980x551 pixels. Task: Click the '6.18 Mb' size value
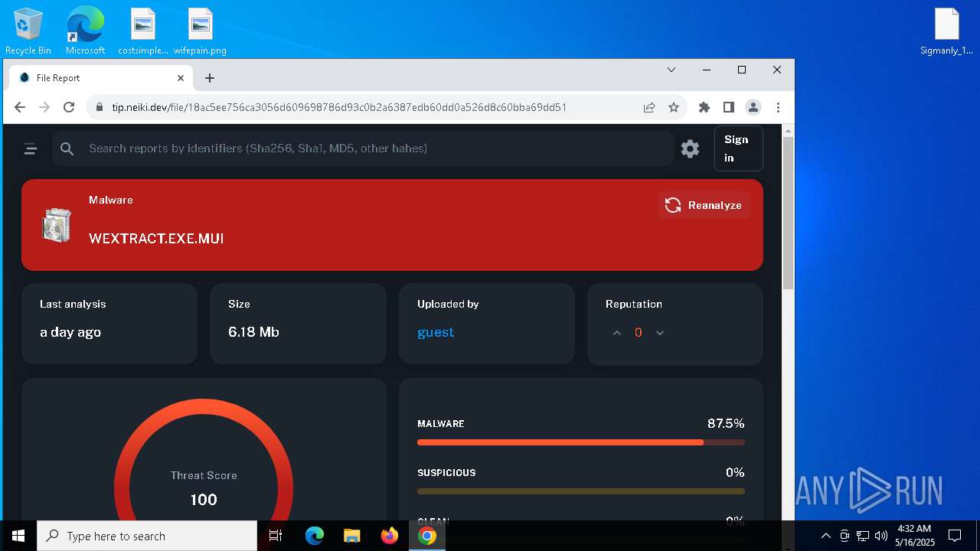(x=253, y=332)
